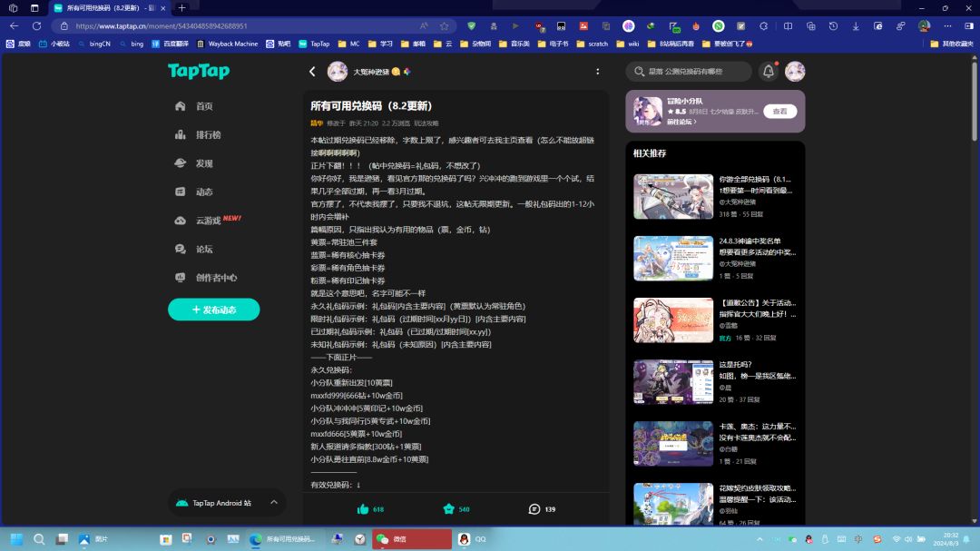Open the 论坛 forum section

tap(195, 250)
